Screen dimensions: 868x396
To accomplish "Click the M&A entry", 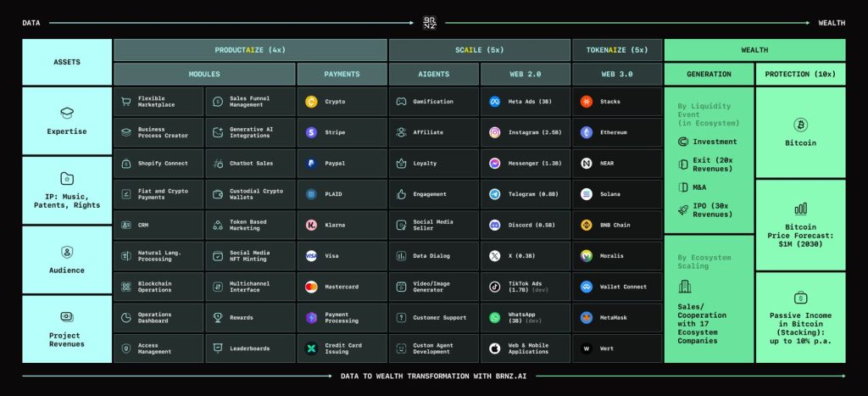I will 692,187.
